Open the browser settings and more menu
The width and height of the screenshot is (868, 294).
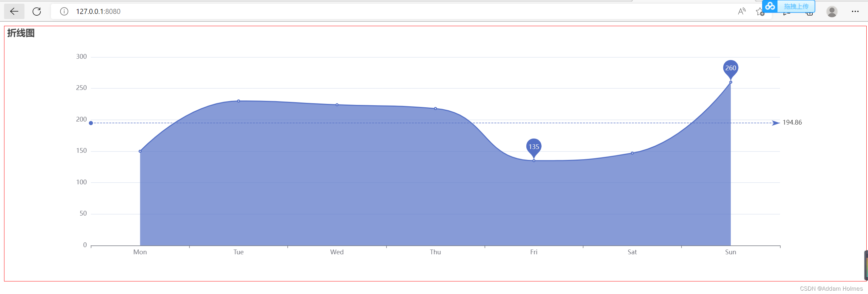click(855, 12)
